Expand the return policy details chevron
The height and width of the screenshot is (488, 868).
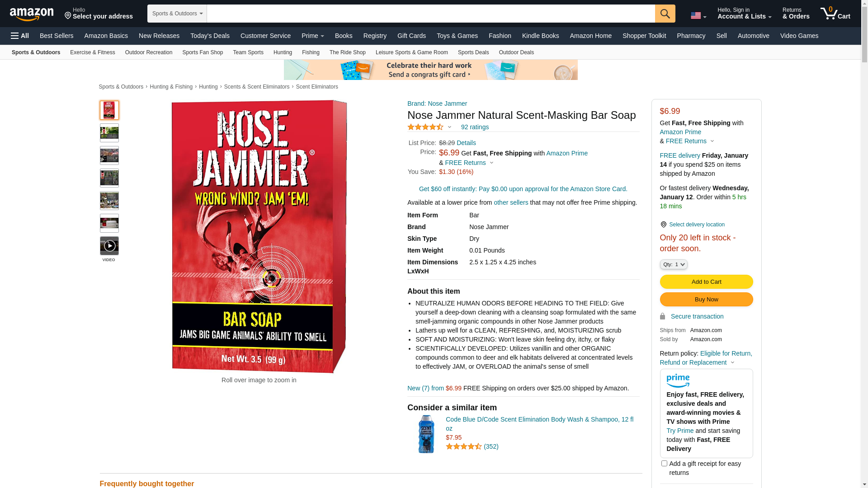733,362
